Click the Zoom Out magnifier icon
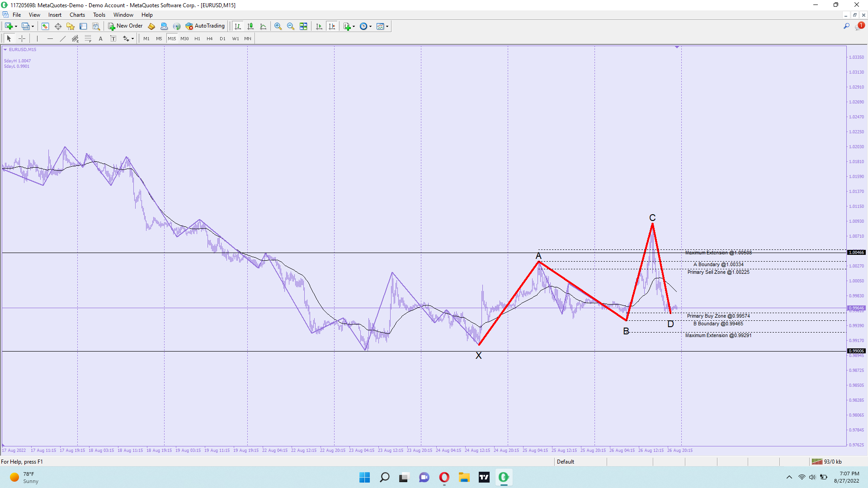868x488 pixels. (291, 26)
